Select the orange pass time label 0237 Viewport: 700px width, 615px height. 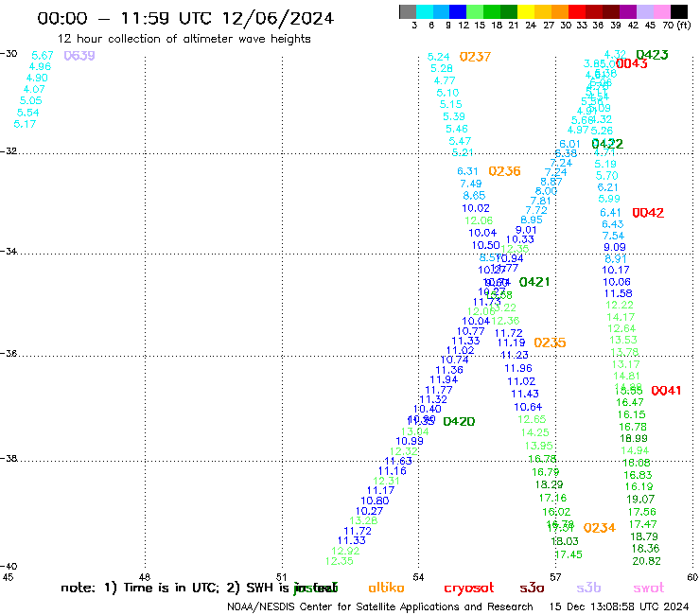475,57
